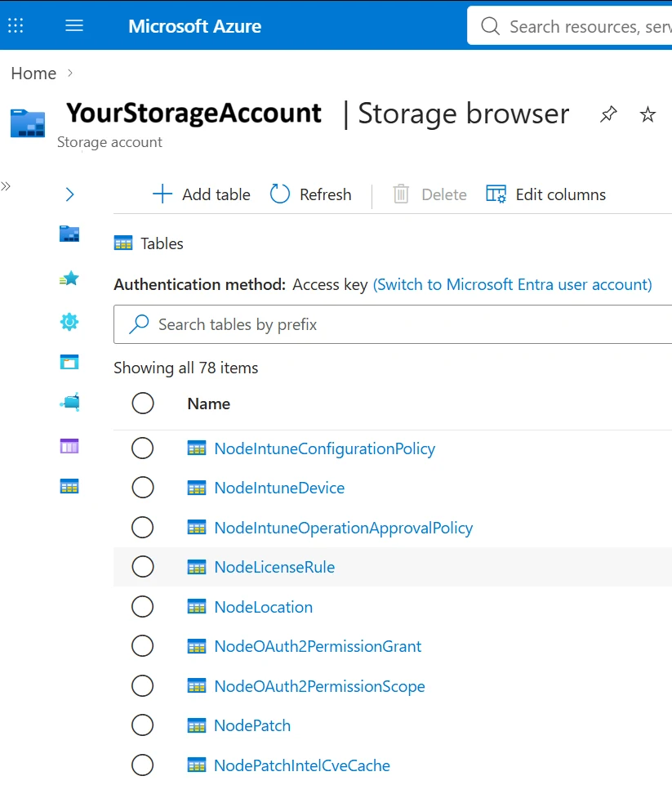The image size is (672, 785).
Task: Open the NodePatchIntelCveCache table
Action: point(302,765)
